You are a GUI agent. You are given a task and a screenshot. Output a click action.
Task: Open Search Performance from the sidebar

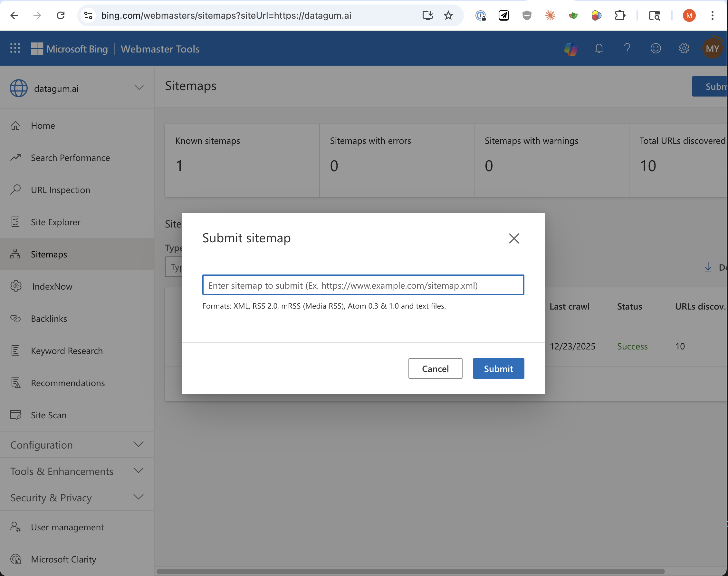click(x=70, y=157)
